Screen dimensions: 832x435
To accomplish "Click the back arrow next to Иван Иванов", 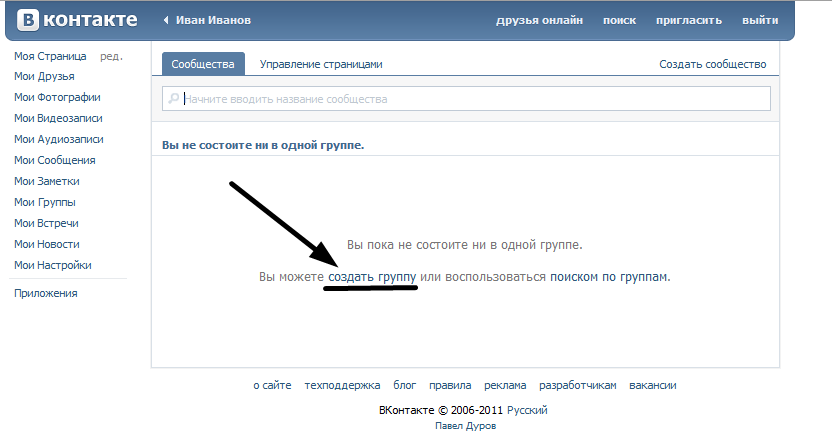I will [x=166, y=20].
